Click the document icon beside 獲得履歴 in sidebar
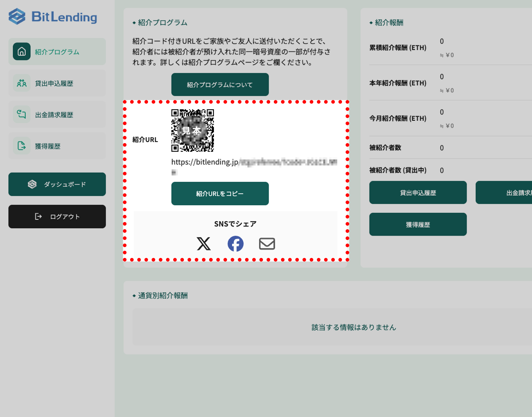 (x=22, y=146)
